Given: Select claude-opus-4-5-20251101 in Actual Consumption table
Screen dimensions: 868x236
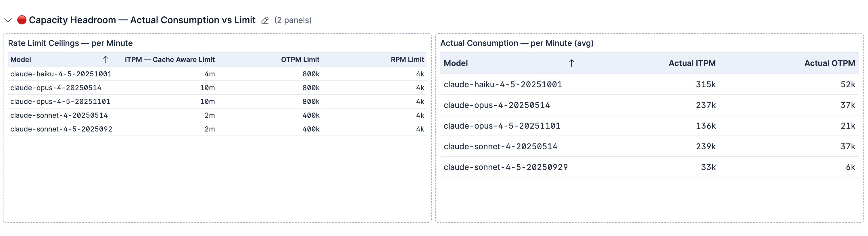Looking at the screenshot, I should pyautogui.click(x=502, y=125).
